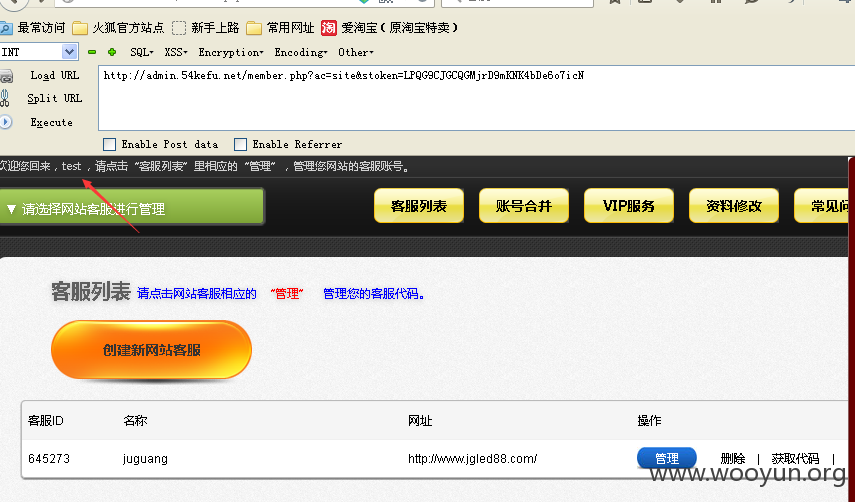855x502 pixels.
Task: Open the 常用网址 bookmark folder
Action: [280, 28]
